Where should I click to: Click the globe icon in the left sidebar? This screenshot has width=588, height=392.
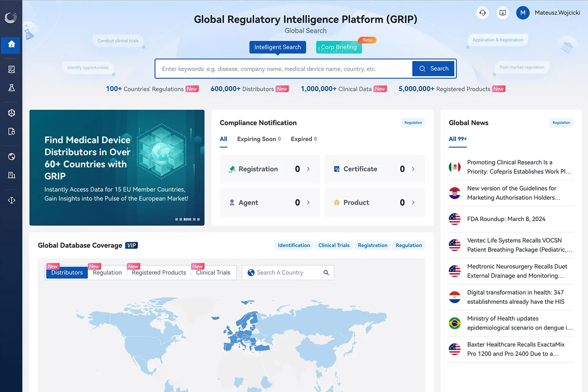[11, 156]
